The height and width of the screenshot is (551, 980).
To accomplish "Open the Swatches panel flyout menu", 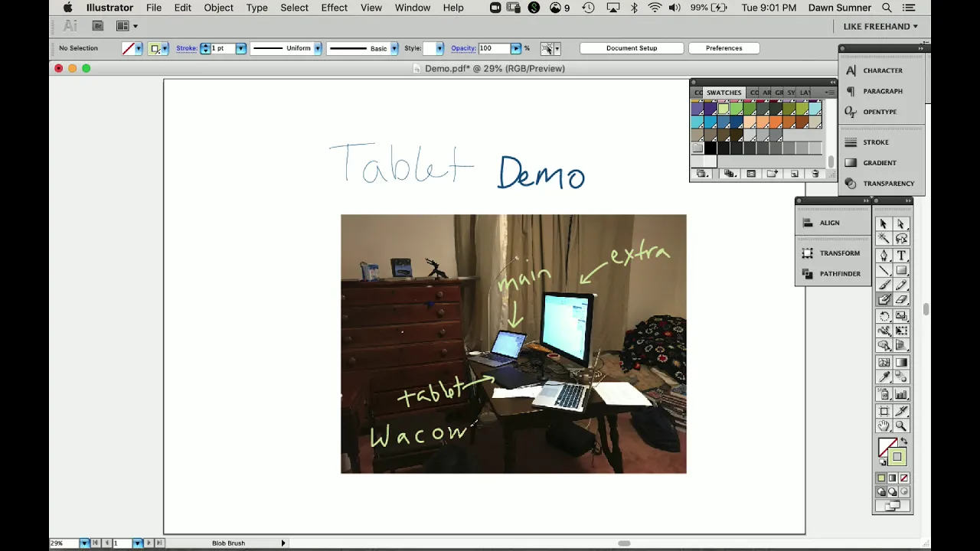I will [x=830, y=93].
